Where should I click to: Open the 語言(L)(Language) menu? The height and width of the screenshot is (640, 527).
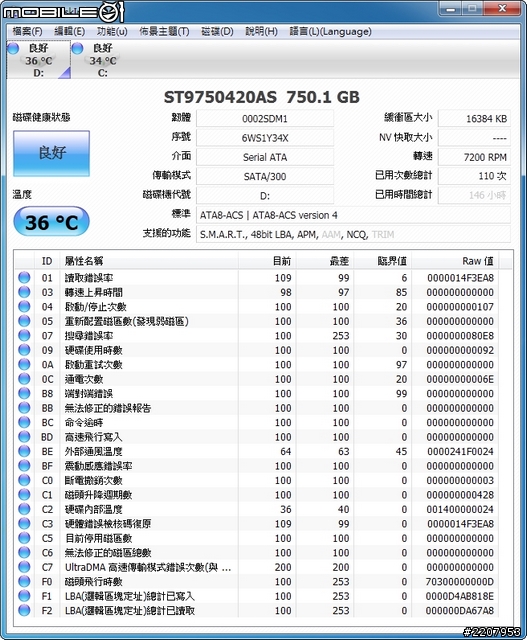tap(331, 31)
